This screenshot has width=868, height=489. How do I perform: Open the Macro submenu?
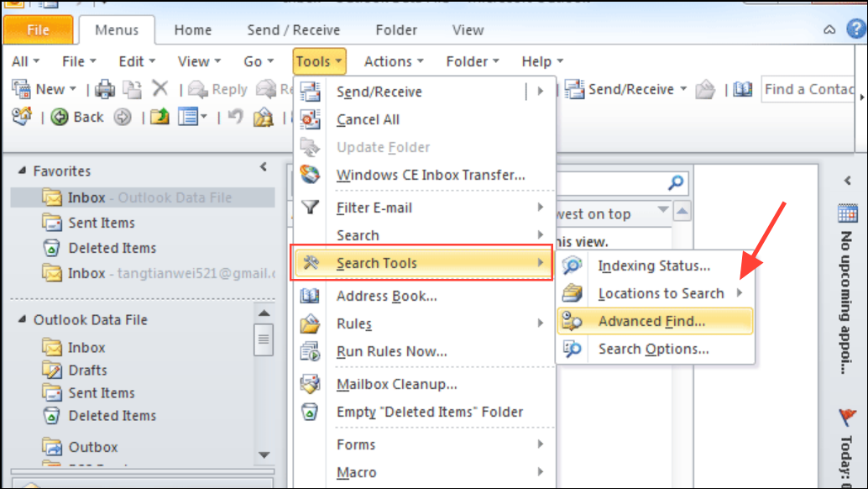[x=422, y=472]
